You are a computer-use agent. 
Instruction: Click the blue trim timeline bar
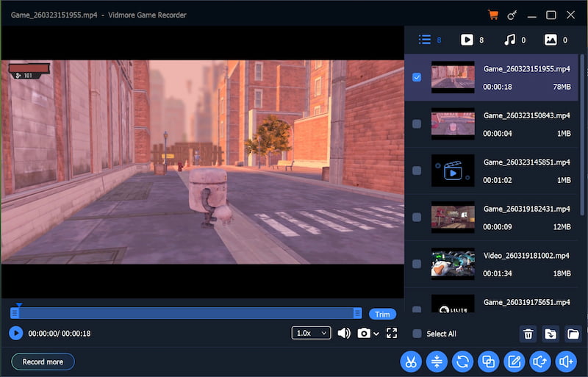[184, 313]
